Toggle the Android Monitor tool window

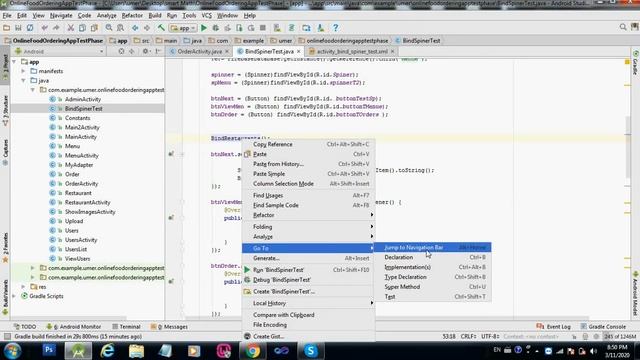click(73, 327)
